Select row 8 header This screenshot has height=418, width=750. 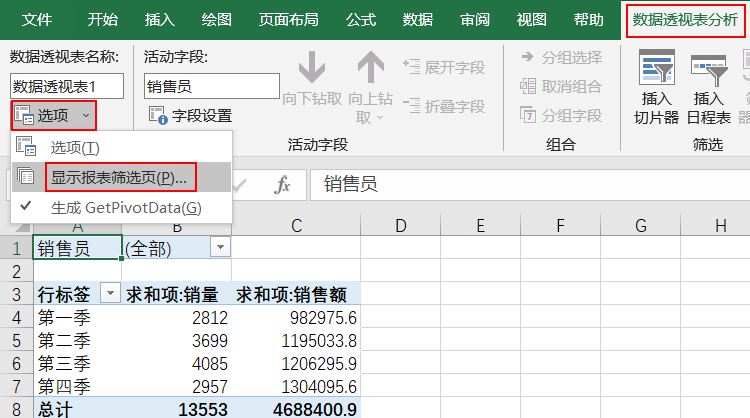coord(17,408)
